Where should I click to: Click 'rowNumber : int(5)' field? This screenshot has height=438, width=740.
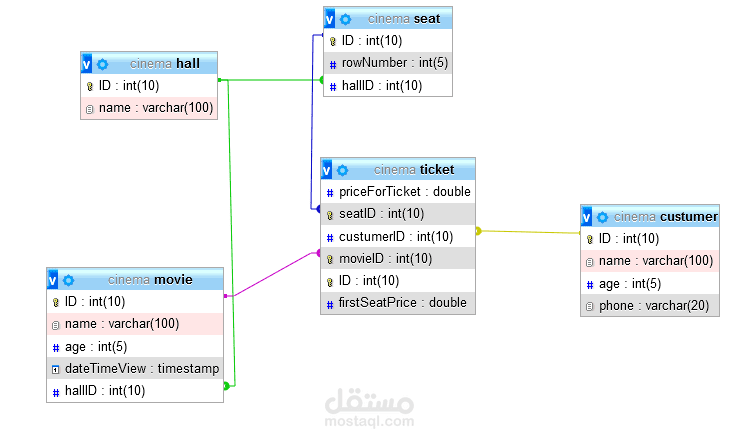click(x=388, y=63)
